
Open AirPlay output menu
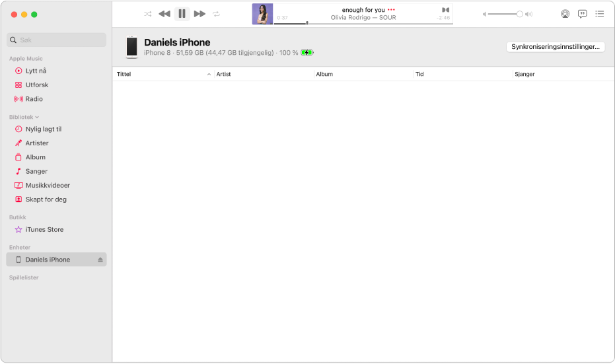[x=565, y=14]
